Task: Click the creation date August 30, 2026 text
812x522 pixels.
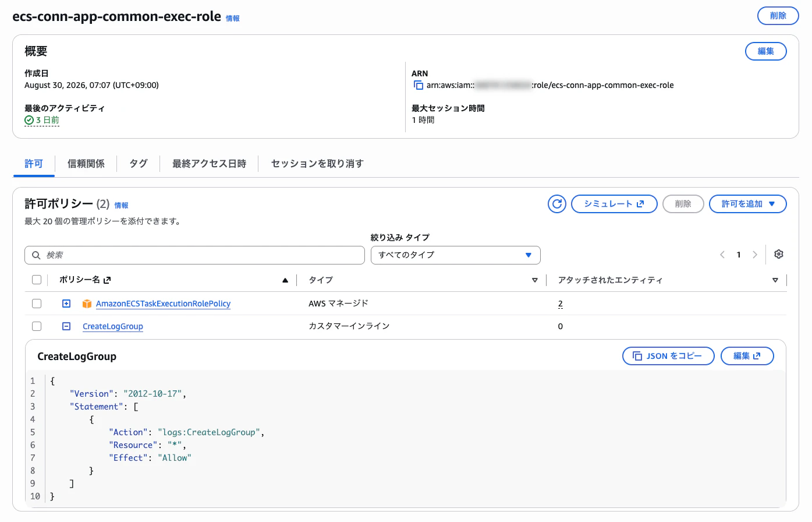Action: coord(91,85)
